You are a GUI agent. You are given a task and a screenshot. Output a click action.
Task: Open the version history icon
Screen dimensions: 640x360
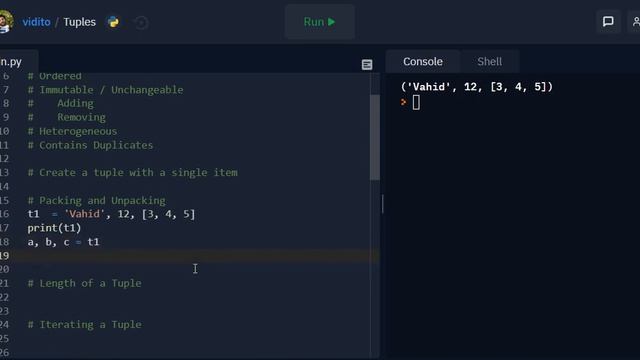[141, 22]
